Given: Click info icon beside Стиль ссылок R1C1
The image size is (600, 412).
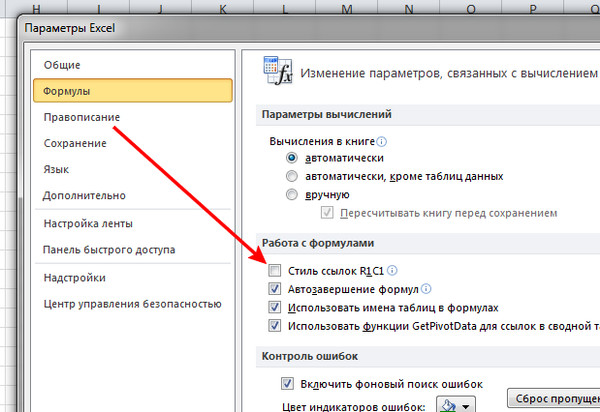Looking at the screenshot, I should (392, 270).
